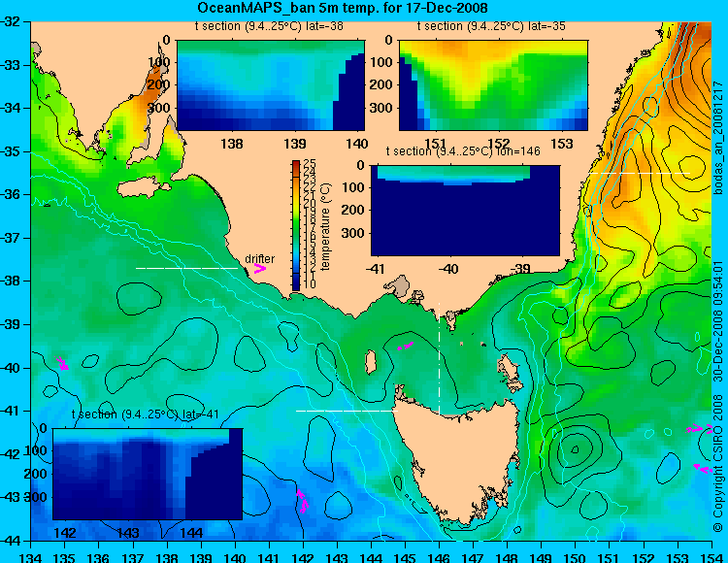Click the "141" longitude axis label
Screen dimensions: 728x563
pos(269,557)
